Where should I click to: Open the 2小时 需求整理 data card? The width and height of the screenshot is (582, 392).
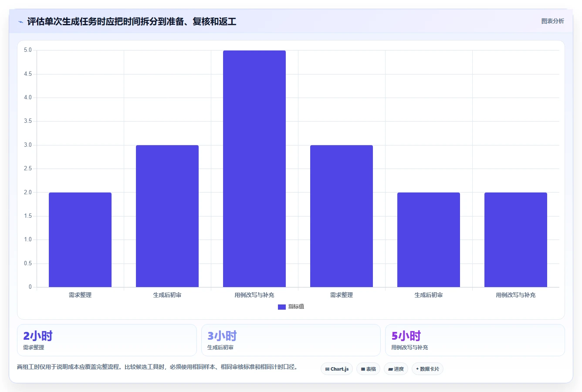(x=107, y=340)
